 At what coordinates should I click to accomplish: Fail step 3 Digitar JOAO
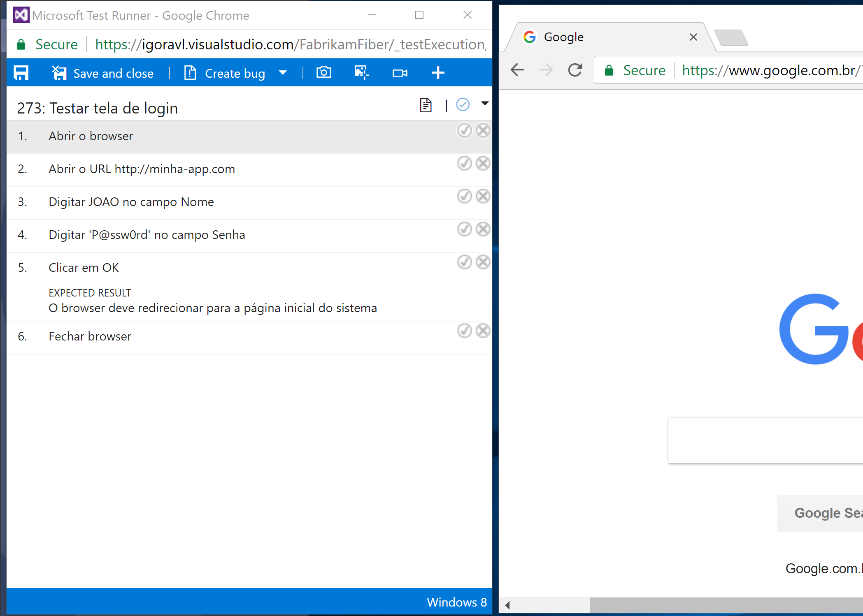483,196
